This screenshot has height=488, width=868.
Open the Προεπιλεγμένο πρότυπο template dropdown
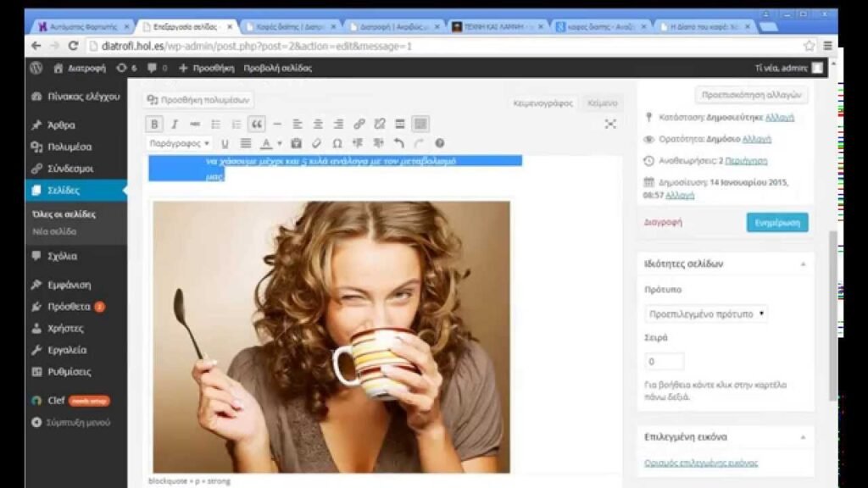tap(705, 313)
